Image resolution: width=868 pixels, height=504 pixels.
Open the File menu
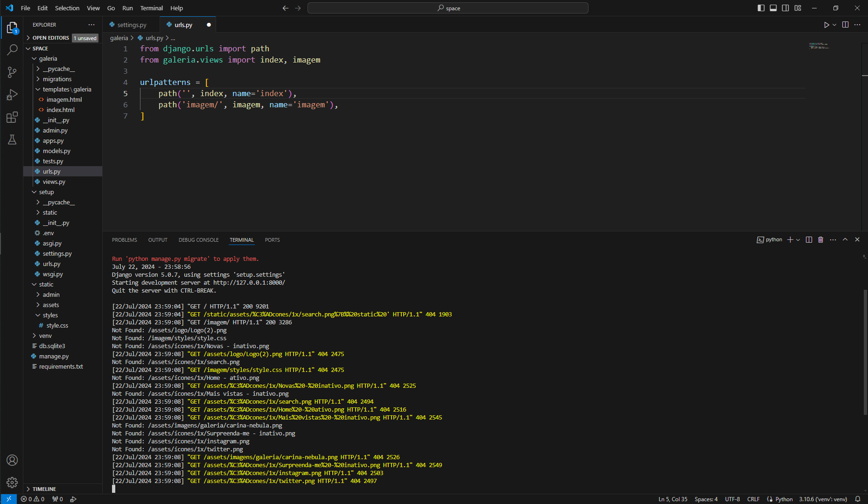25,8
